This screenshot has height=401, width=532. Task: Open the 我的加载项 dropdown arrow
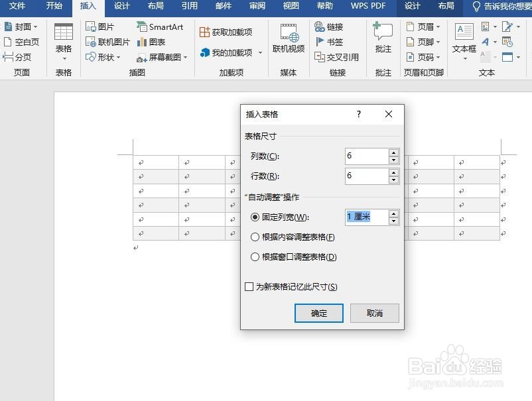260,53
